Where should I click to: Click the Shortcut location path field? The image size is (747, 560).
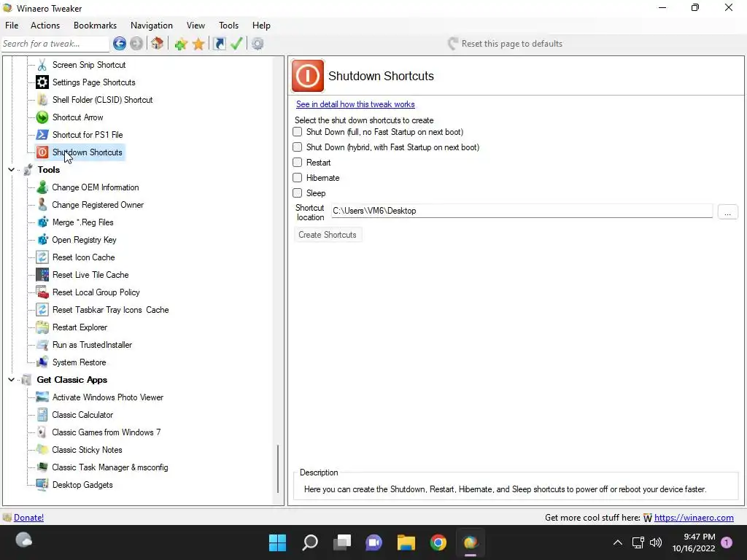[x=522, y=211]
